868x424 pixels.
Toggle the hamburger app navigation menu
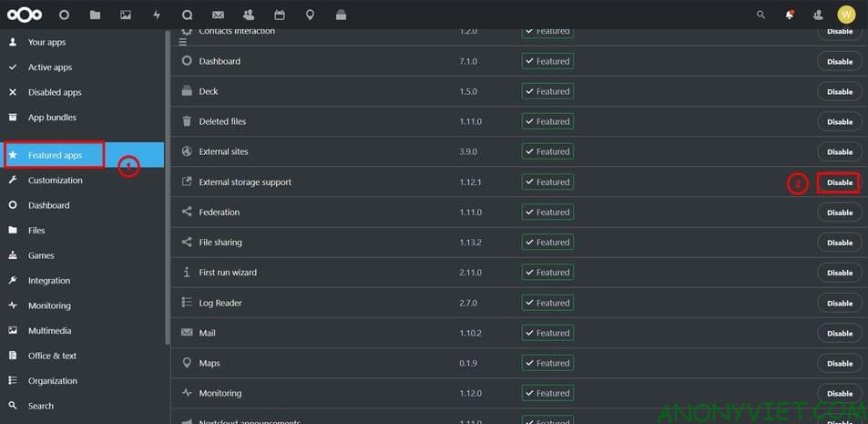tap(182, 42)
